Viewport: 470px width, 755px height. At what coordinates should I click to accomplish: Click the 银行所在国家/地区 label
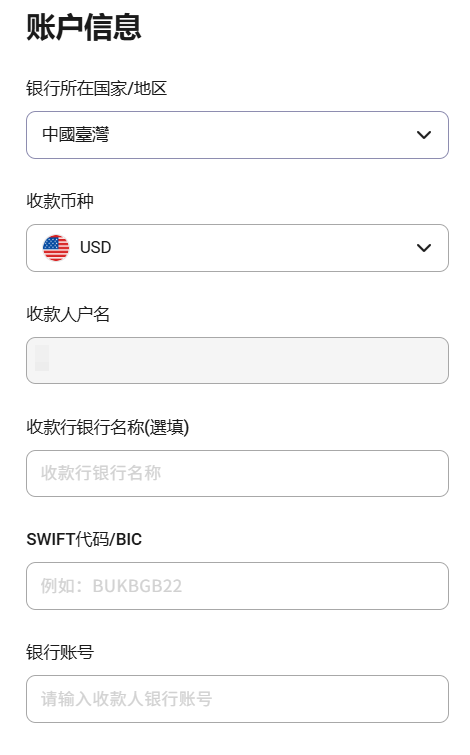[x=96, y=89]
